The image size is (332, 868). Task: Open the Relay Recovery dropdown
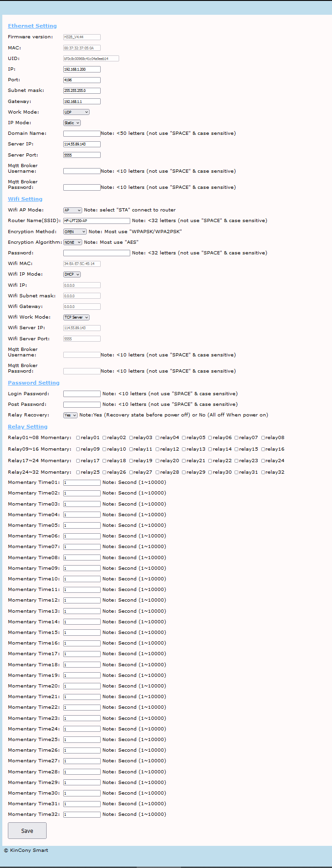(70, 415)
